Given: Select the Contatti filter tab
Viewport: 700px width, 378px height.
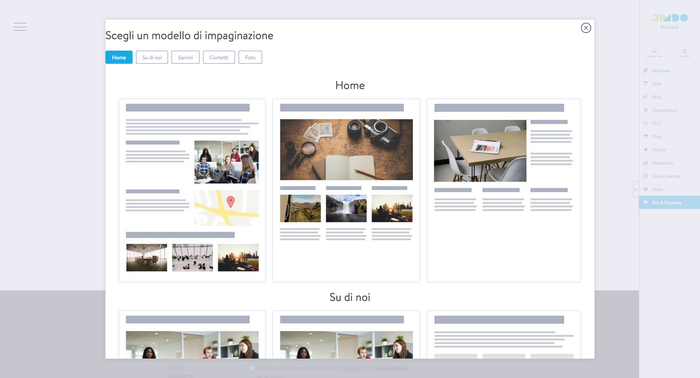Looking at the screenshot, I should (219, 57).
